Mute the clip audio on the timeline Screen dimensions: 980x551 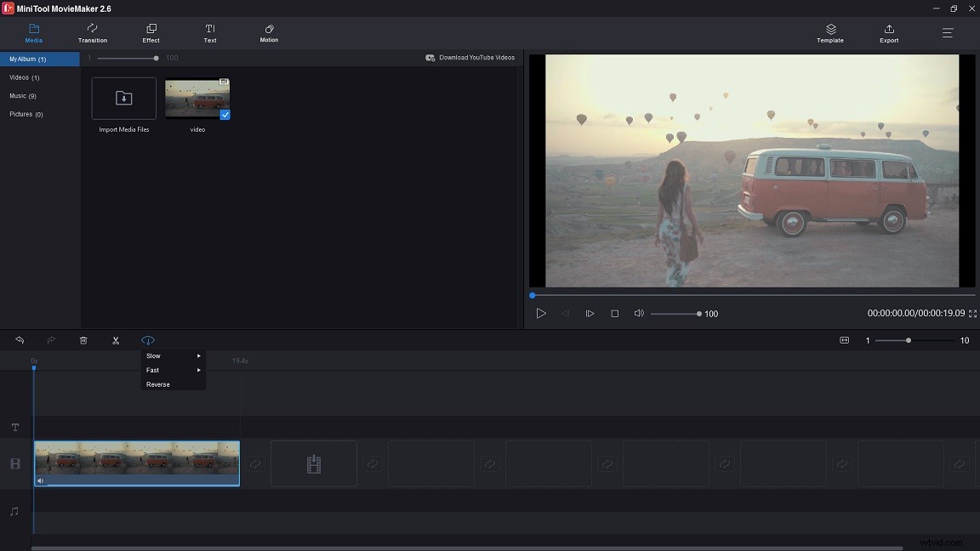tap(40, 480)
